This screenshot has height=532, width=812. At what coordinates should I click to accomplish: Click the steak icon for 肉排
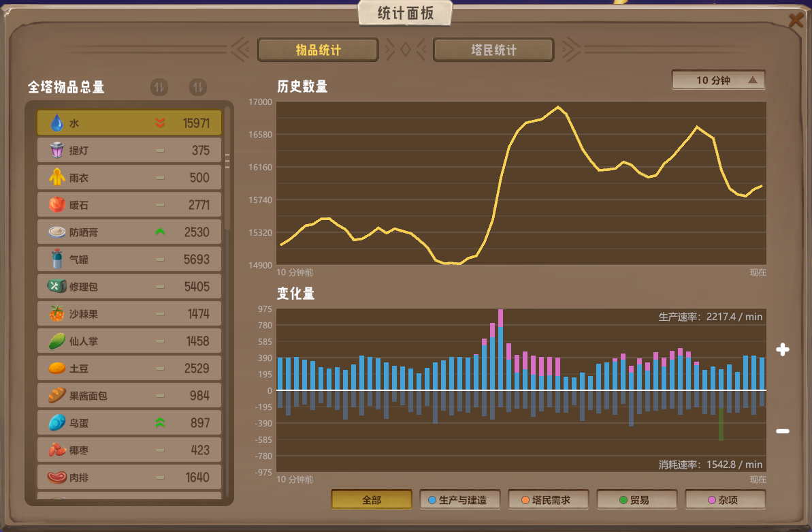click(x=56, y=478)
